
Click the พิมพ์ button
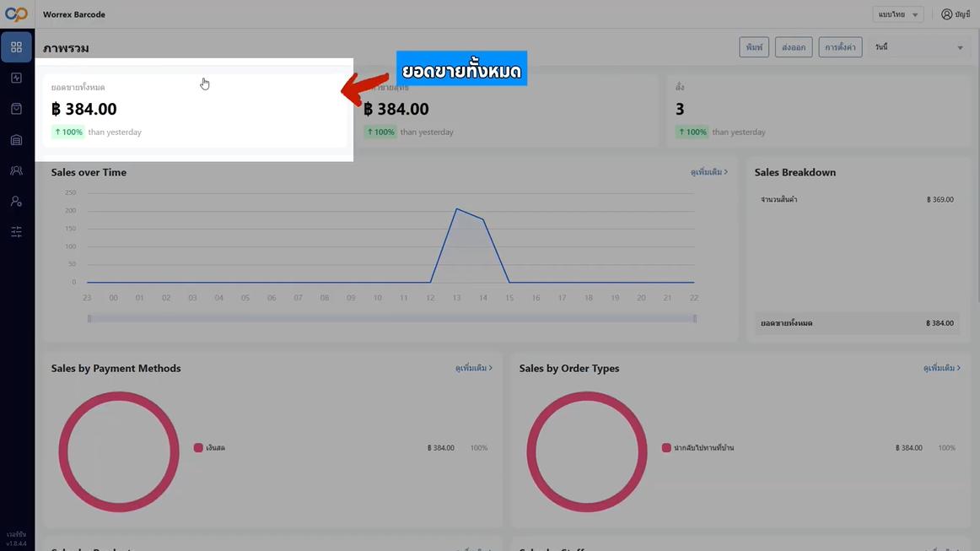point(754,47)
